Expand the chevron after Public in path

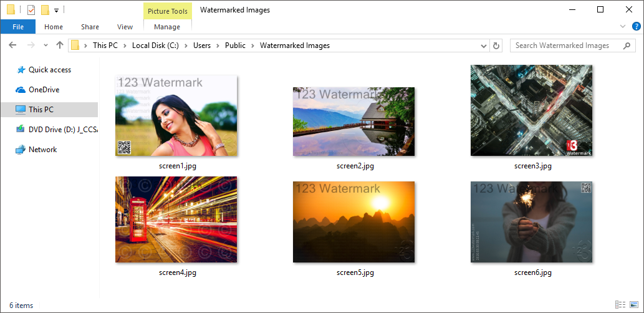[x=252, y=46]
